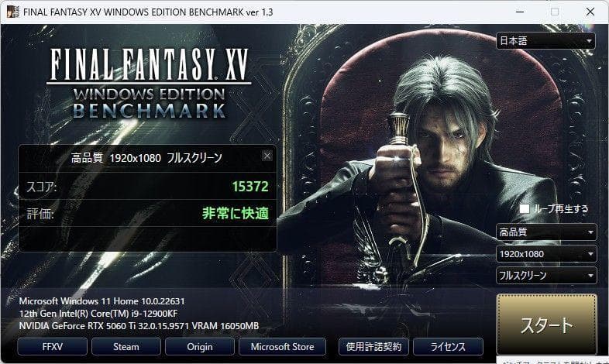Enable the ループ再生する loop checkbox
This screenshot has height=364, width=609.
point(525,209)
